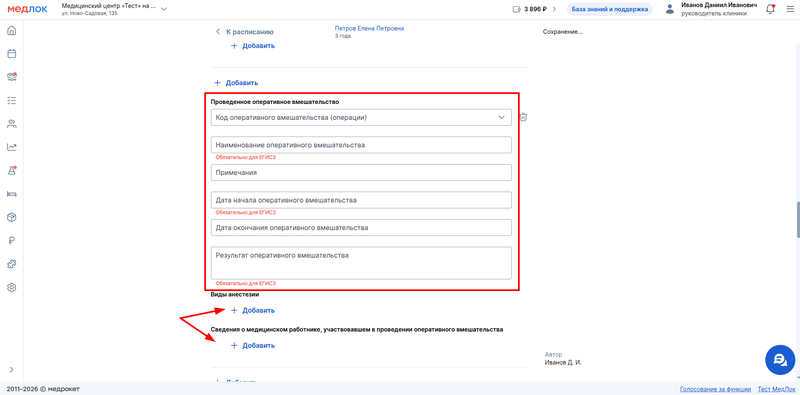Screen dimensions: 800x395
Task: Open the puzzle integrations icon in sidebar
Action: pos(12,264)
